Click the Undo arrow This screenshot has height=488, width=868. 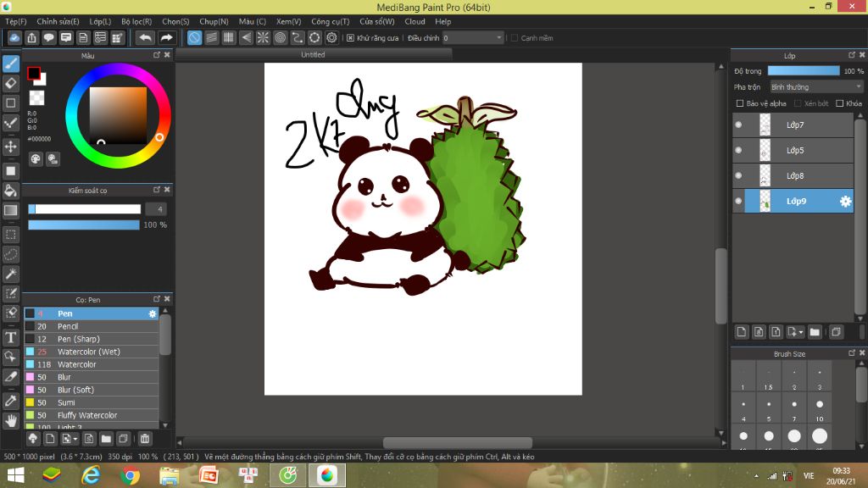tap(145, 37)
